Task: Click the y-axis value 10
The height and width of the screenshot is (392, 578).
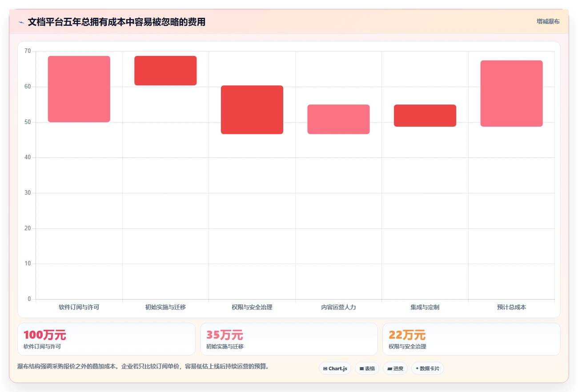Action: (28, 264)
